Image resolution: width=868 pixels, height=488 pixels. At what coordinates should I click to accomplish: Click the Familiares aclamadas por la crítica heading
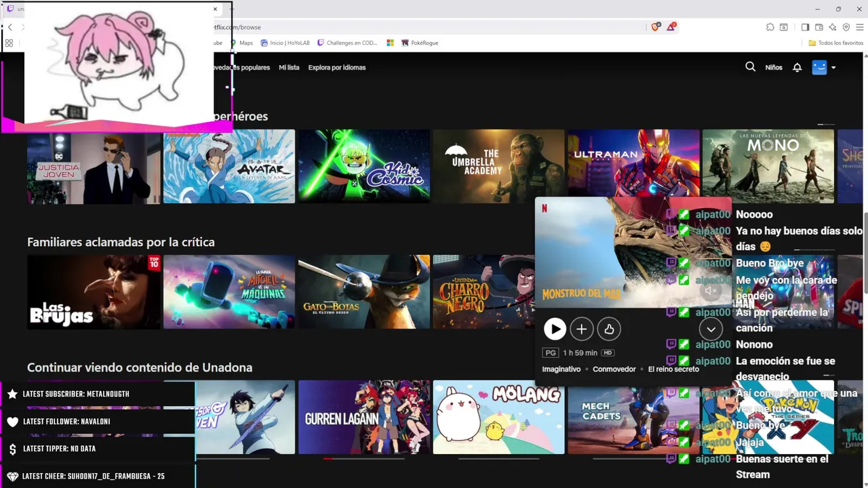(121, 242)
